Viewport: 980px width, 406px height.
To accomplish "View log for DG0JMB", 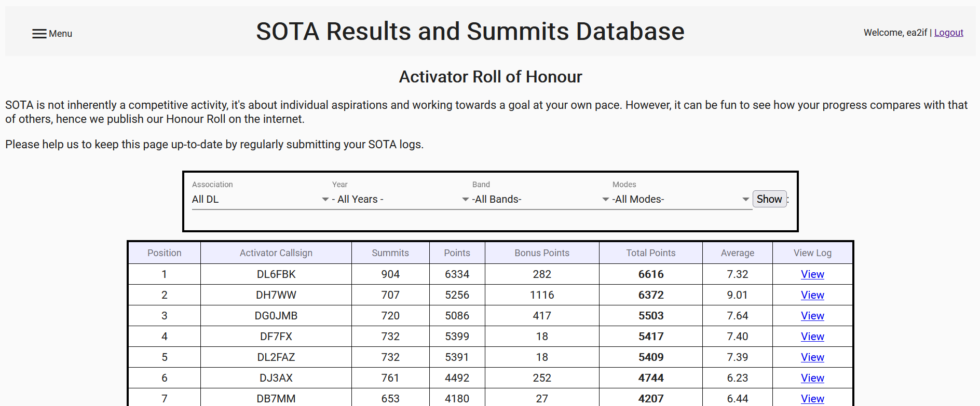I will click(812, 316).
